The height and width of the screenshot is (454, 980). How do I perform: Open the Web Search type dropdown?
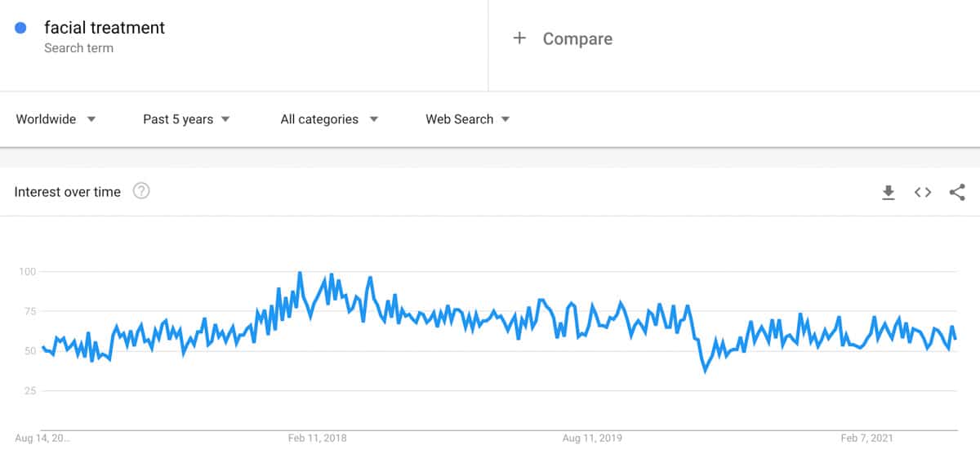point(467,119)
